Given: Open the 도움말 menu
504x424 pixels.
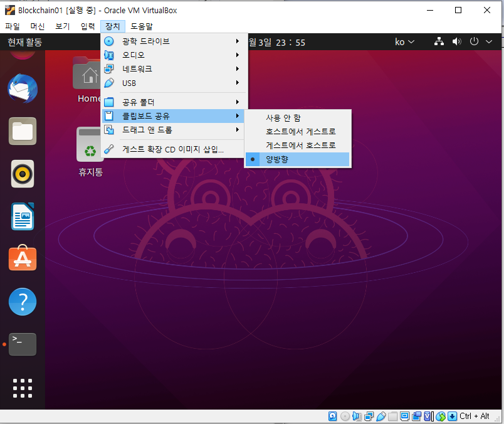Looking at the screenshot, I should tap(142, 26).
